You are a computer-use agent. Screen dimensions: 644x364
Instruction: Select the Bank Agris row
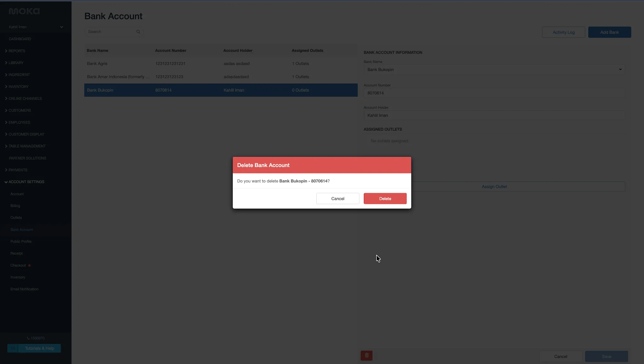(221, 64)
